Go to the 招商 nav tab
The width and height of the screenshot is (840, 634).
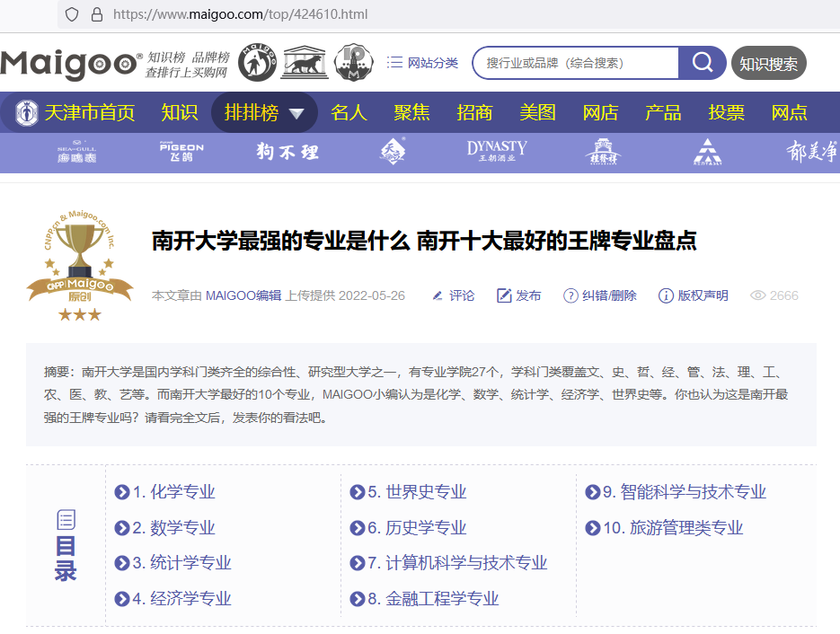[474, 112]
